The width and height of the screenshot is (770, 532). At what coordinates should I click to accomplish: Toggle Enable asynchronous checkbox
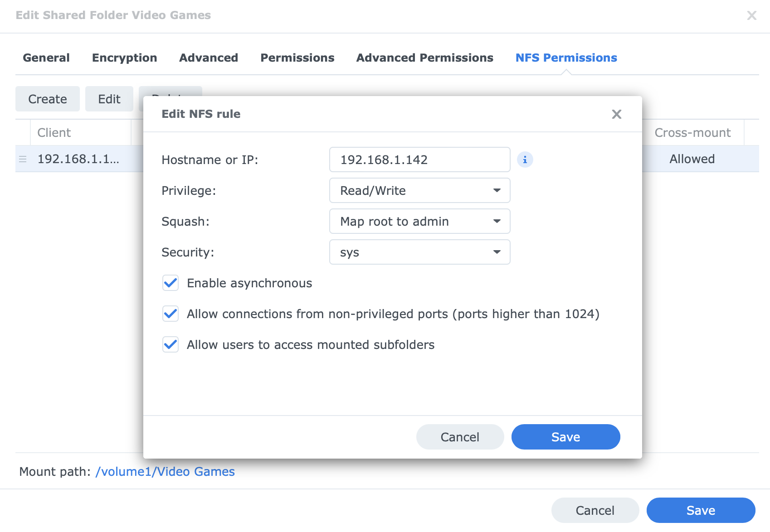[171, 283]
